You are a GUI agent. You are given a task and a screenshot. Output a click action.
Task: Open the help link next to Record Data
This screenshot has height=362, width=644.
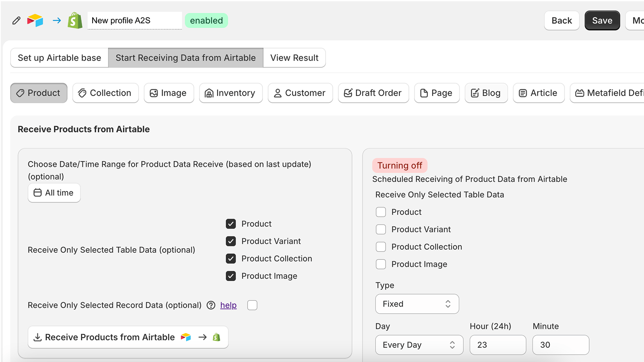point(228,305)
